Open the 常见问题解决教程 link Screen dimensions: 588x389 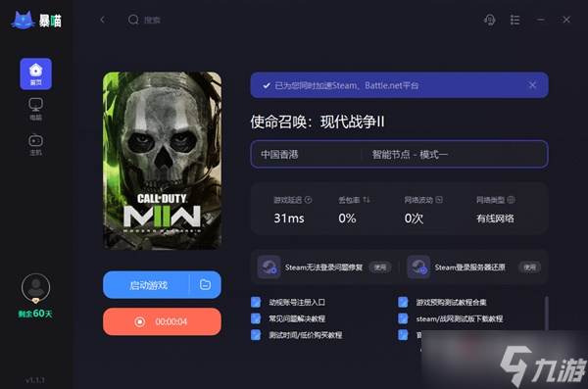tap(297, 318)
